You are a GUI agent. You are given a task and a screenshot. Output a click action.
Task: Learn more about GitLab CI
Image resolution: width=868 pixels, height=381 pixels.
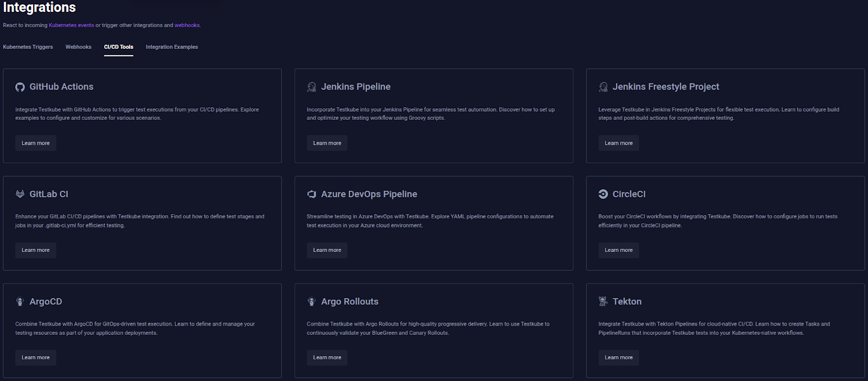click(x=36, y=250)
